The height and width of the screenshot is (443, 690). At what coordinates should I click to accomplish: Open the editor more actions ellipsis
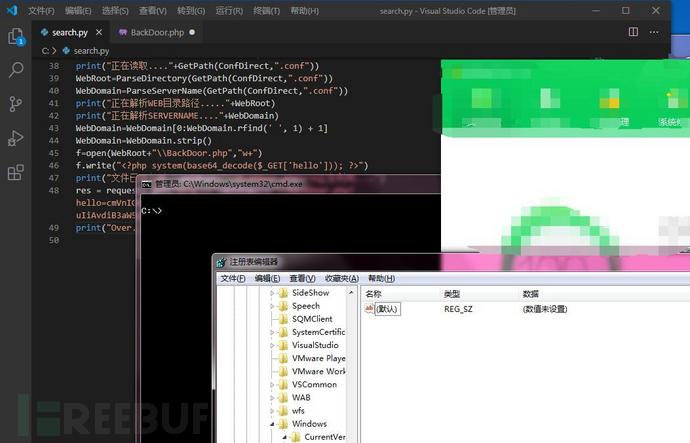point(654,32)
